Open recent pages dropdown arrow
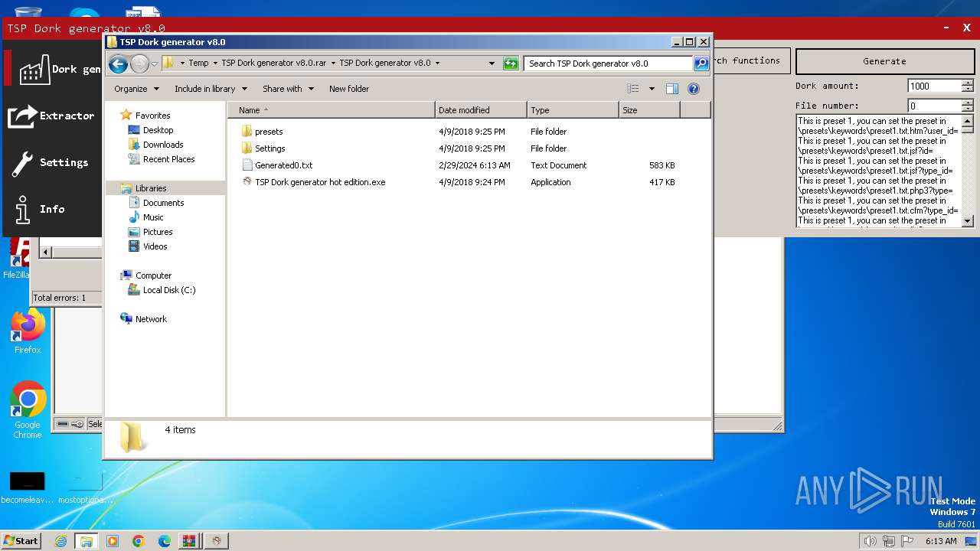The width and height of the screenshot is (980, 551). (x=155, y=64)
